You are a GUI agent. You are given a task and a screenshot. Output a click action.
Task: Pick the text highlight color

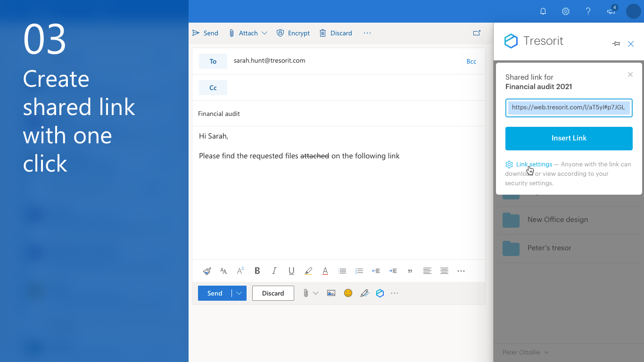click(x=308, y=271)
